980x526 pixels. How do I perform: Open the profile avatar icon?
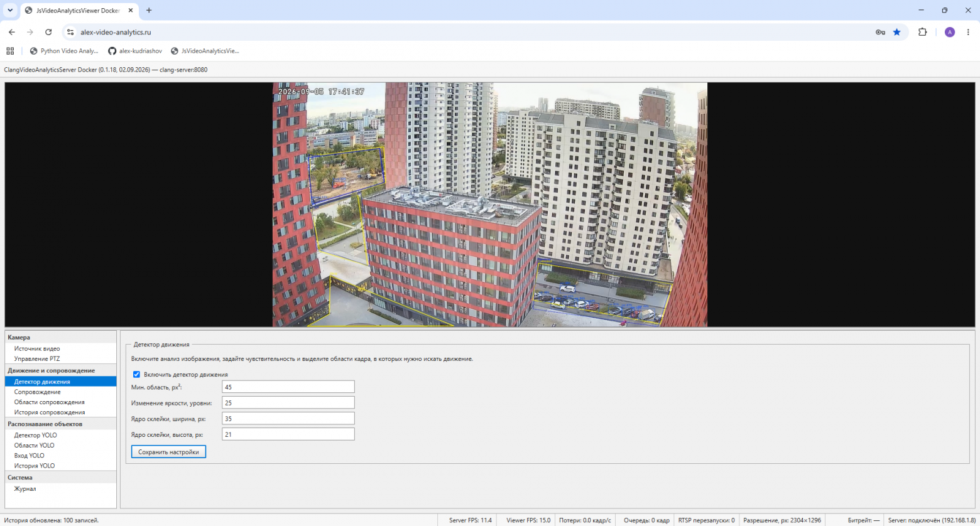coord(950,32)
